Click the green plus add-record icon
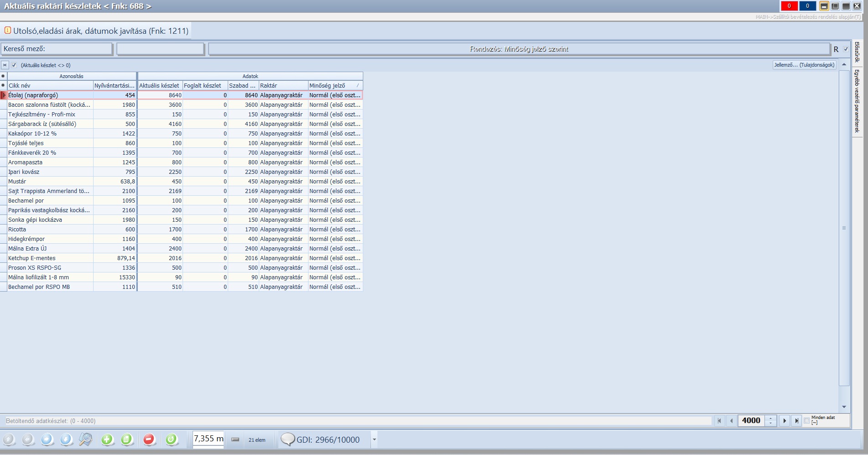The height and width of the screenshot is (455, 868). point(107,439)
